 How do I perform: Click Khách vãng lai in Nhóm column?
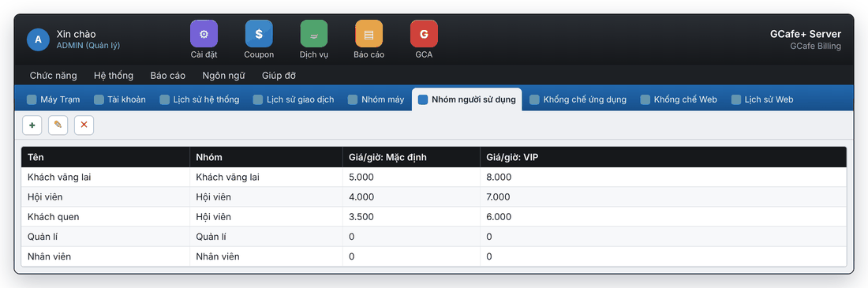click(x=266, y=178)
